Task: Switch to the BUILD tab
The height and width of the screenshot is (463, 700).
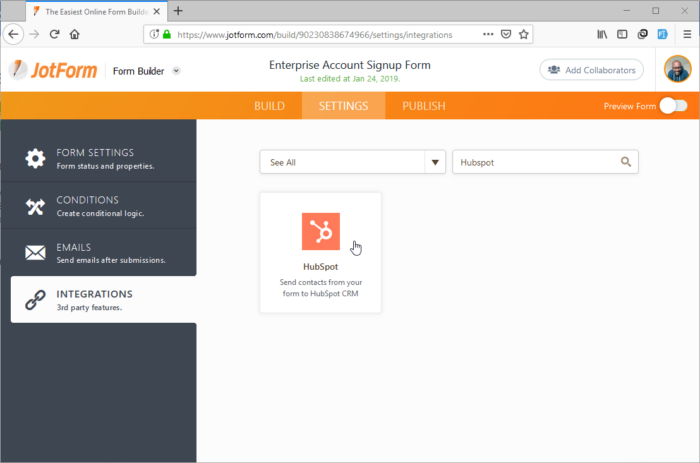Action: click(x=269, y=106)
